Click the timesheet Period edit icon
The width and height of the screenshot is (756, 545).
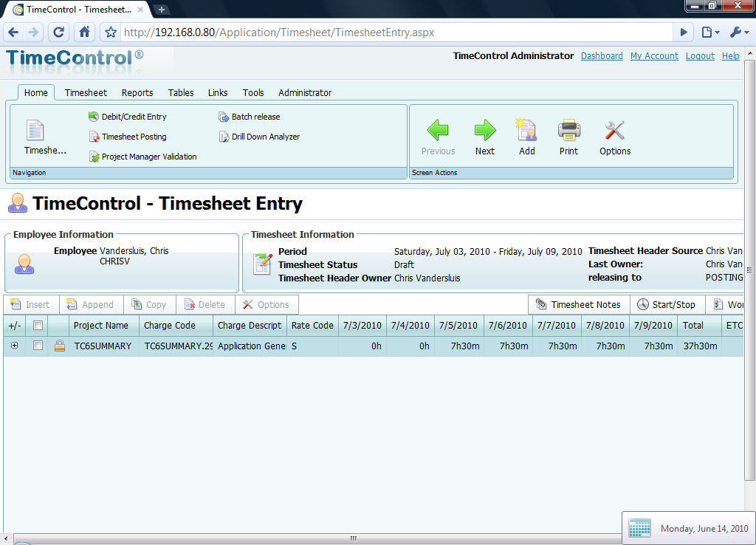point(262,264)
